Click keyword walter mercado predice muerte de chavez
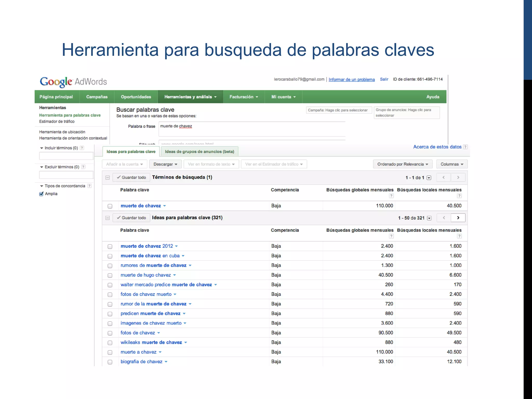Screen dimensions: 532x399 166,285
